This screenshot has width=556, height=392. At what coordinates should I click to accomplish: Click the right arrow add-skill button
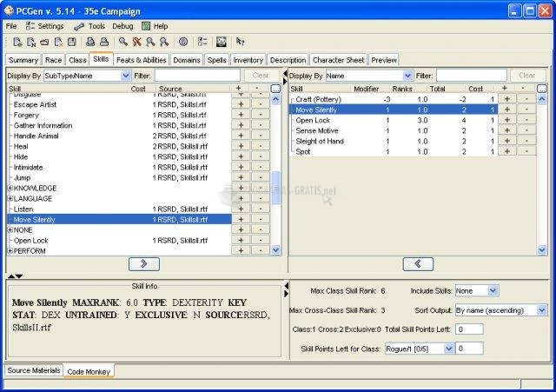click(x=144, y=264)
